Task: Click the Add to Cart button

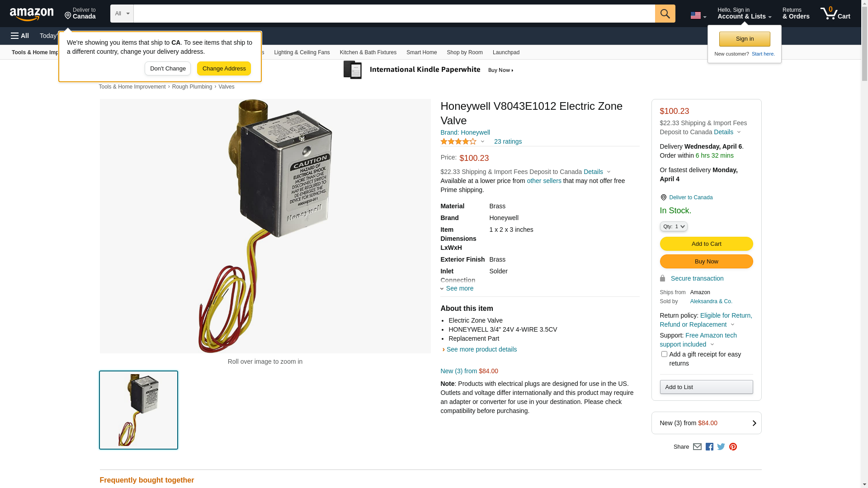Action: 706,244
